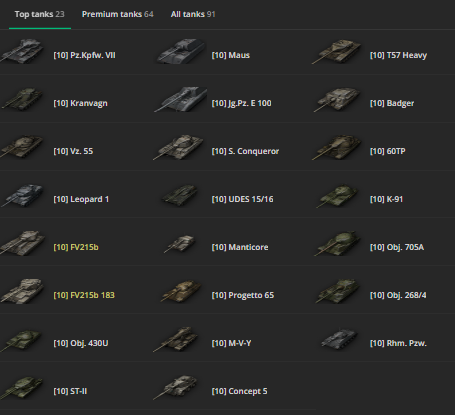Select the [10] K-91 text
This screenshot has width=455, height=415.
(386, 199)
